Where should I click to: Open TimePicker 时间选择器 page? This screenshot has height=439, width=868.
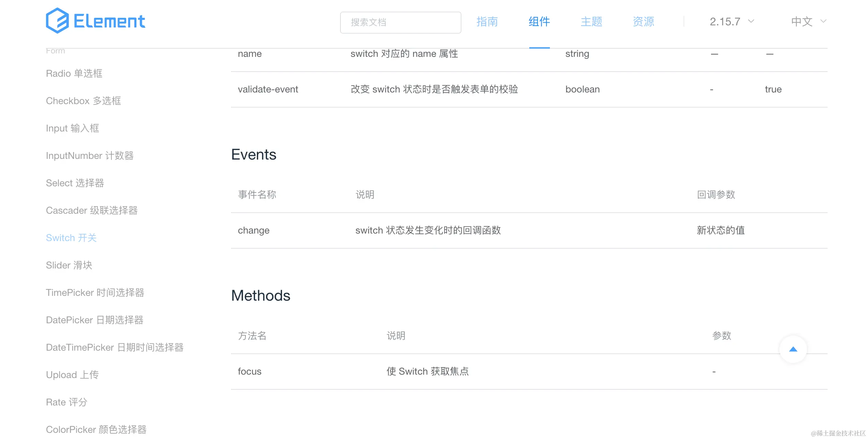[x=95, y=292]
